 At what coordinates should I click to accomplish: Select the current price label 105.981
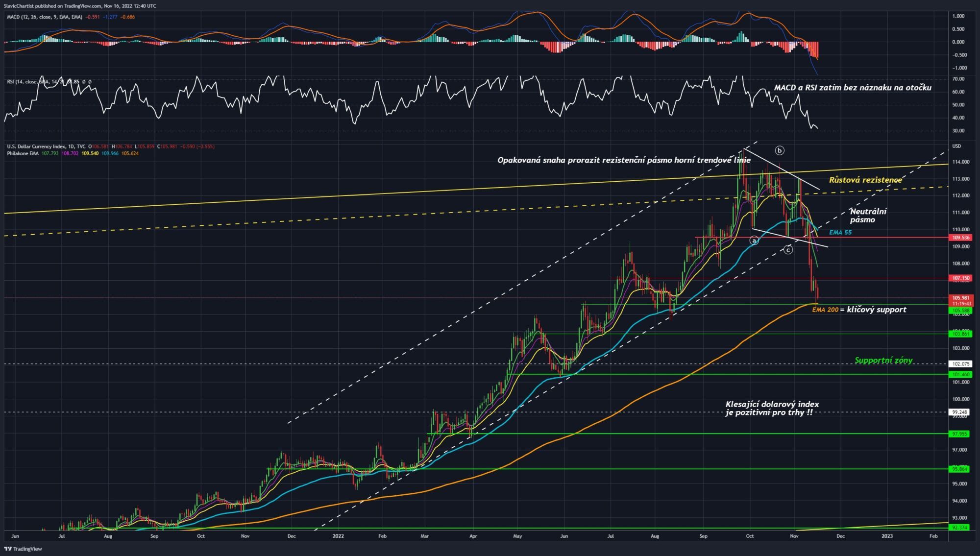click(961, 298)
